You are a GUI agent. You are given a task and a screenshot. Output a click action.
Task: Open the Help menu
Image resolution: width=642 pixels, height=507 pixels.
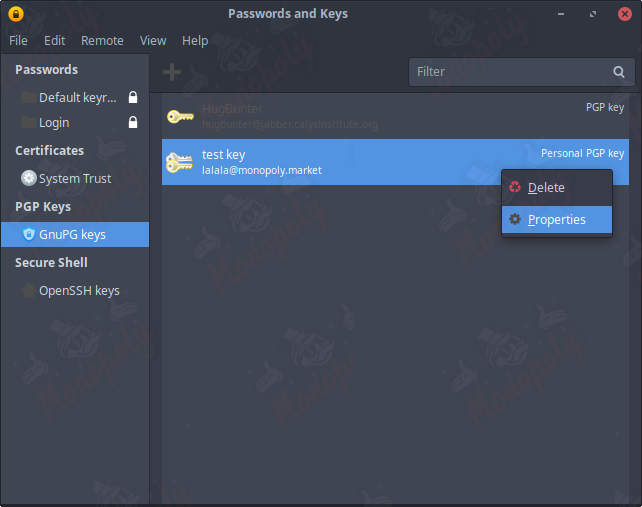pos(195,41)
